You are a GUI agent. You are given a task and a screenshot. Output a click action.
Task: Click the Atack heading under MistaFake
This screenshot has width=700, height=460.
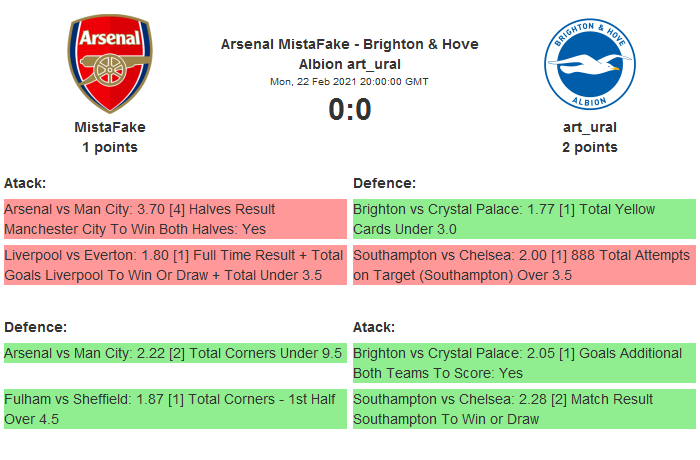click(x=25, y=183)
